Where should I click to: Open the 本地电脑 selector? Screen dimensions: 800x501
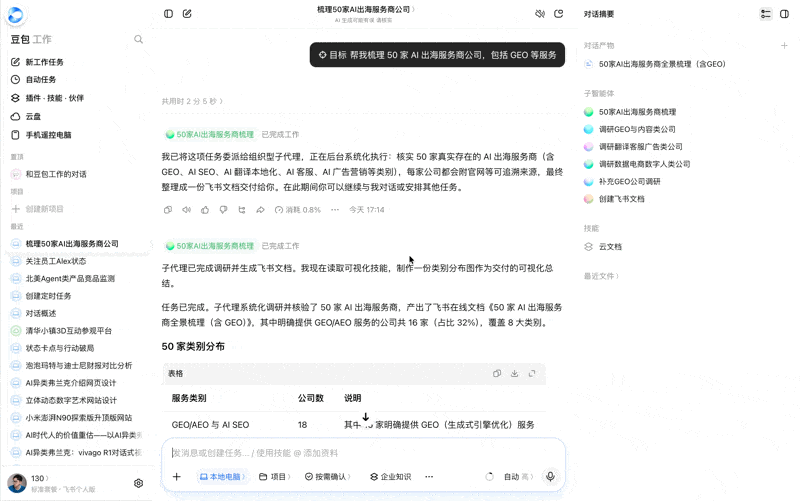point(222,477)
